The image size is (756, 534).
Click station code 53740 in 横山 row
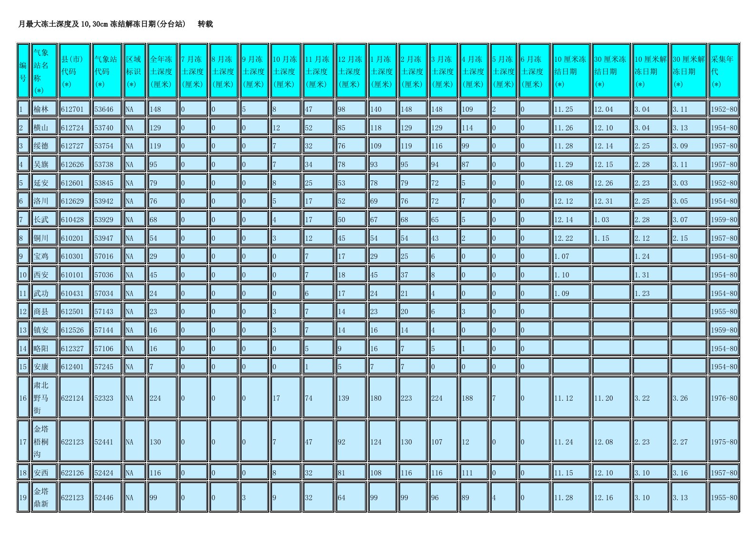pos(104,128)
